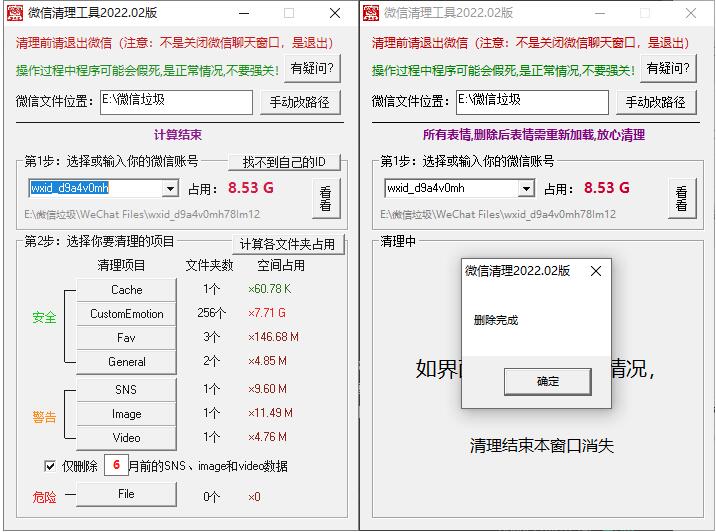Click the ×4.76 M Video size value
716x532 pixels.
click(267, 437)
